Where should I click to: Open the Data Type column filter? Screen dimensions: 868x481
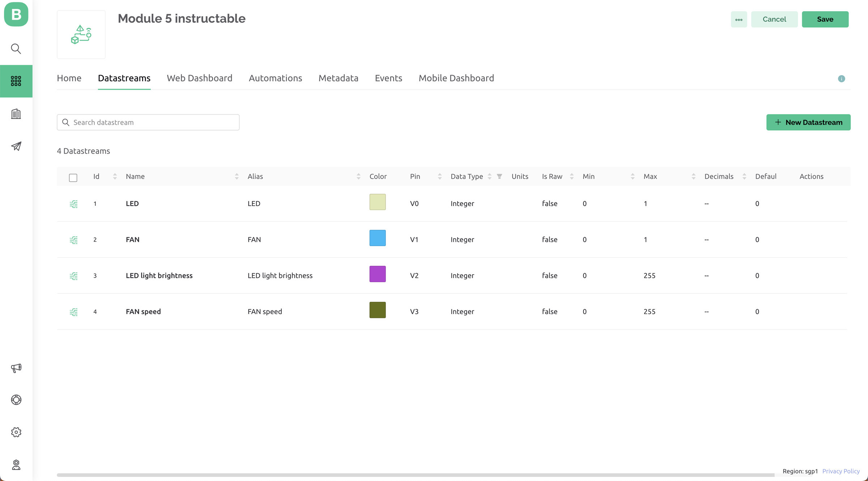click(x=499, y=176)
